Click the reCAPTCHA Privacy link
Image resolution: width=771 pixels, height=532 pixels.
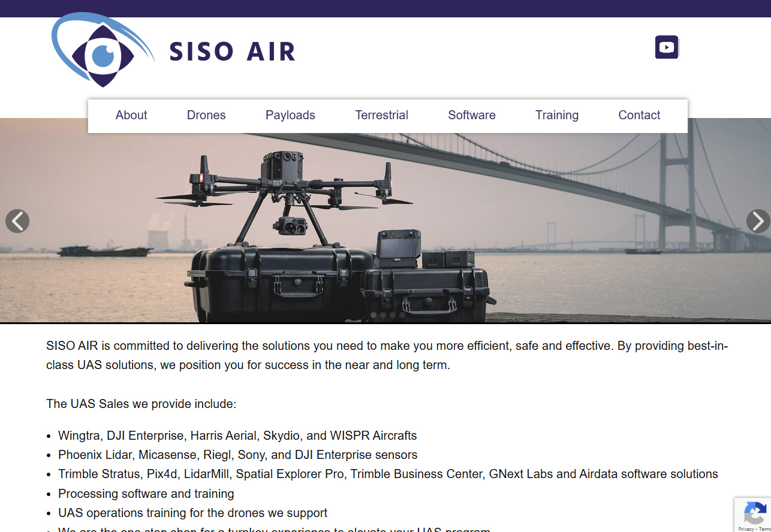[746, 529]
